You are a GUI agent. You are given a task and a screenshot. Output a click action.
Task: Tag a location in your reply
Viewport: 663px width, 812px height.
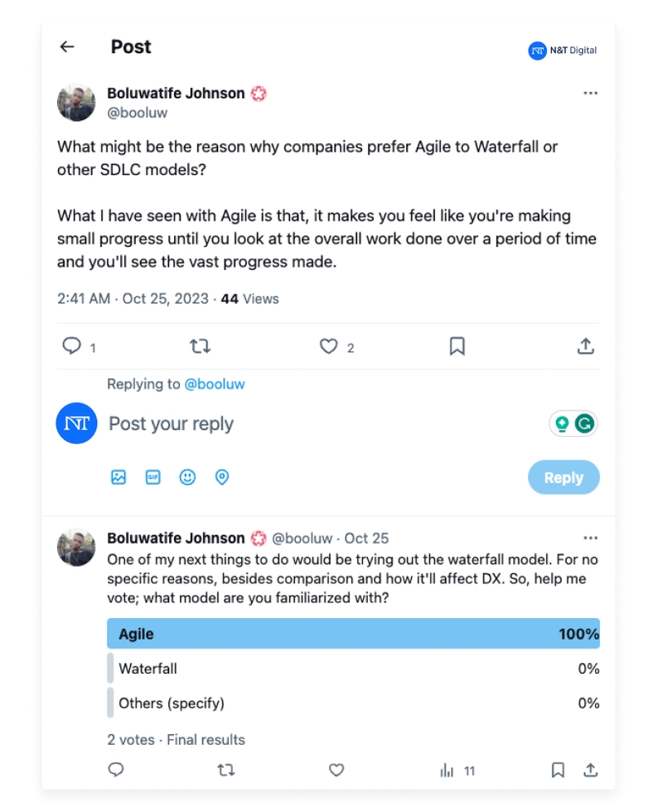click(x=222, y=477)
